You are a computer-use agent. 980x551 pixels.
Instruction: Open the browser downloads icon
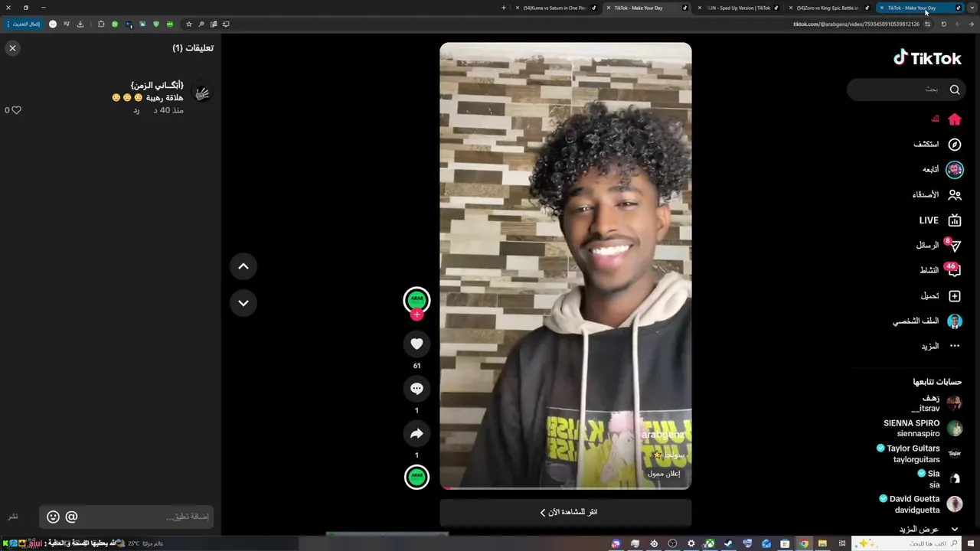(x=80, y=24)
